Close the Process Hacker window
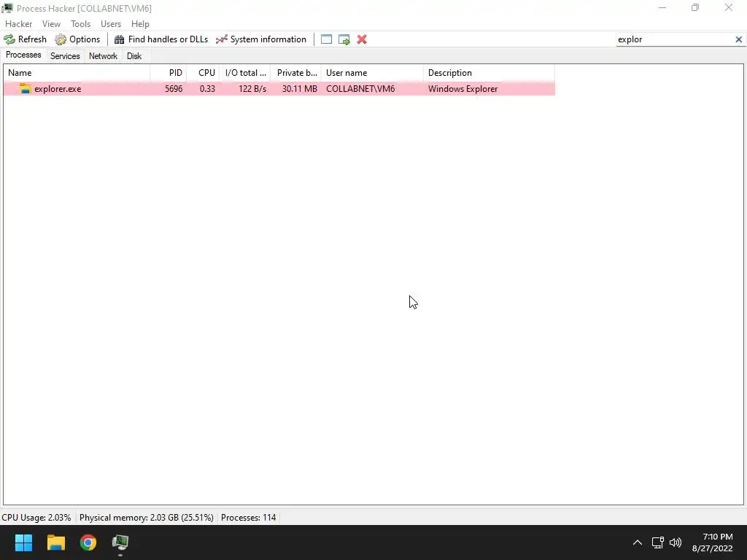 pos(729,7)
